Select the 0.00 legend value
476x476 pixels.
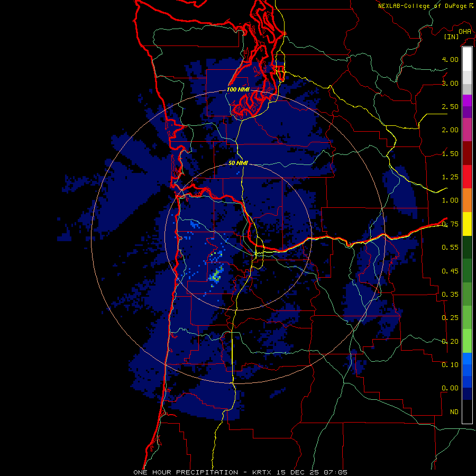pyautogui.click(x=450, y=388)
